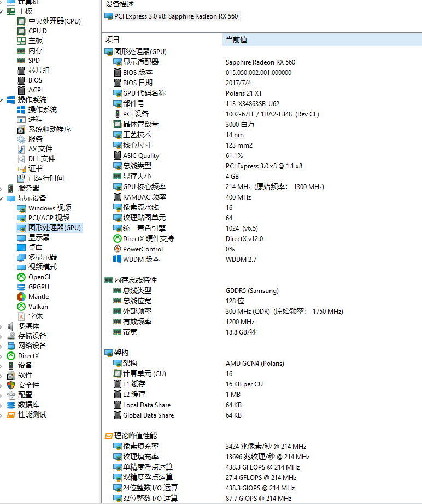Viewport: 422px width, 504px height.
Task: Click the GPGPU database icon
Action: (21, 287)
